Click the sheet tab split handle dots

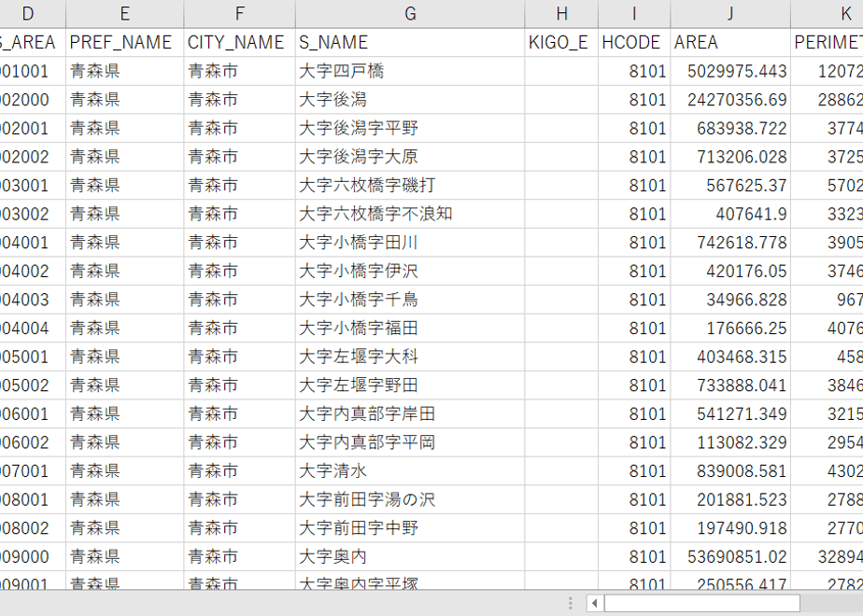pyautogui.click(x=571, y=603)
